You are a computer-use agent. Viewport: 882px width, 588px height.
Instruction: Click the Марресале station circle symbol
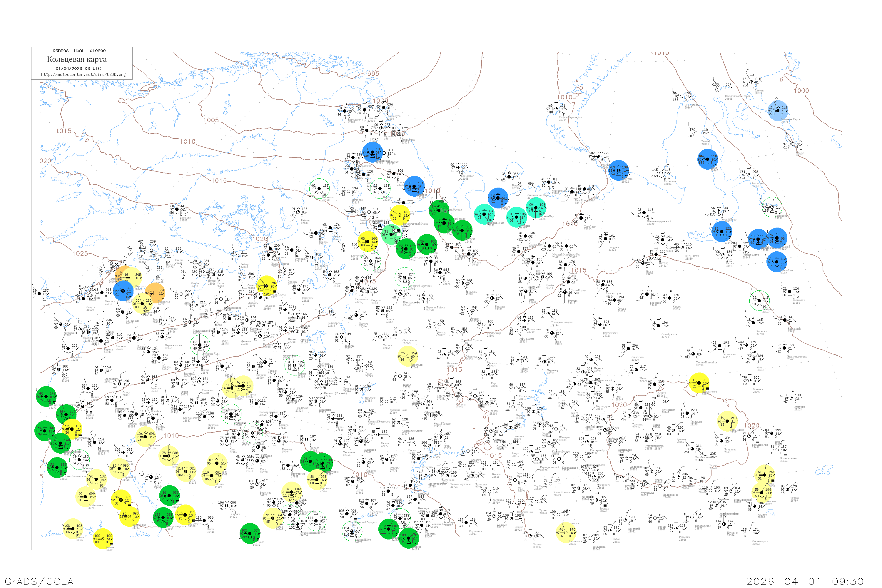tap(661, 173)
